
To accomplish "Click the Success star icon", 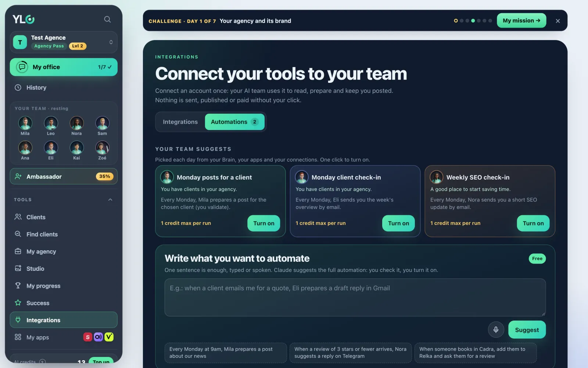I will (x=18, y=303).
